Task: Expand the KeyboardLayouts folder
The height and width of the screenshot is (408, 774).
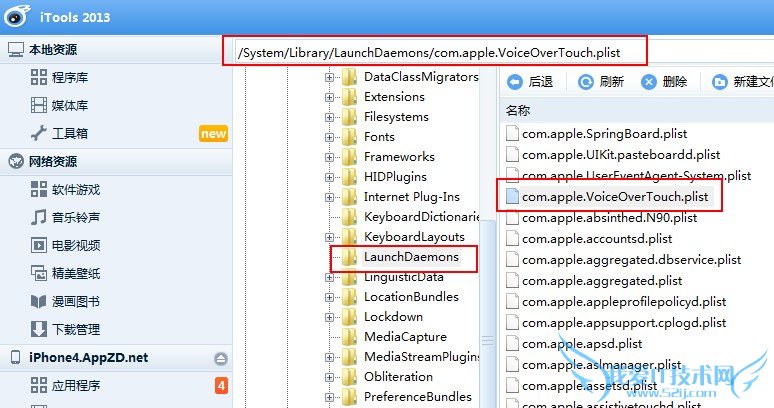Action: pyautogui.click(x=329, y=237)
